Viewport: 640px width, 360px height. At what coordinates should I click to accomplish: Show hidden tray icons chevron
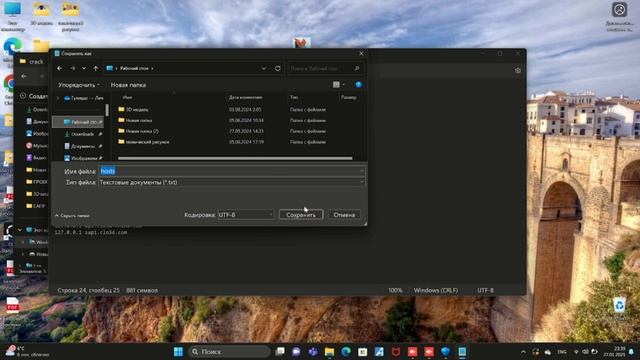[523, 352]
